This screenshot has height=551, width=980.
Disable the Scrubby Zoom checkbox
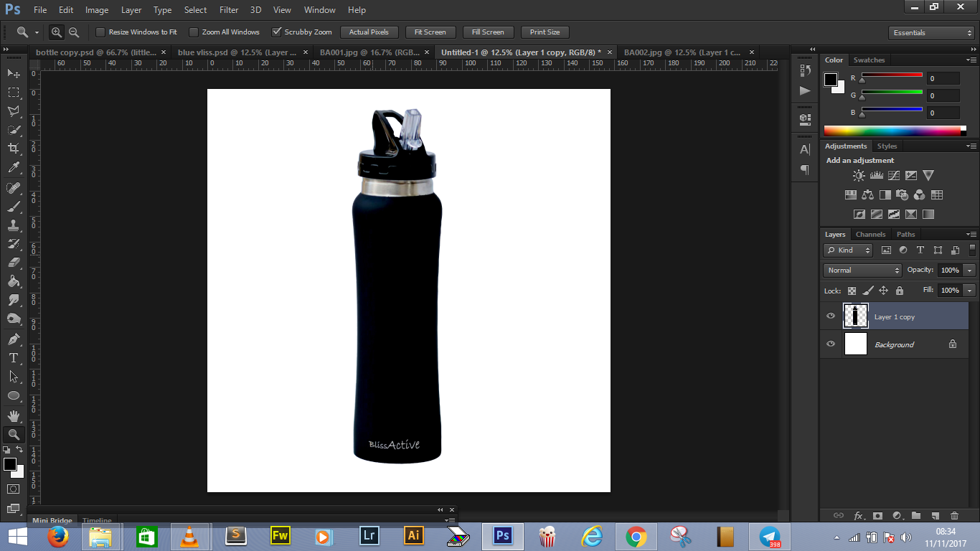277,32
